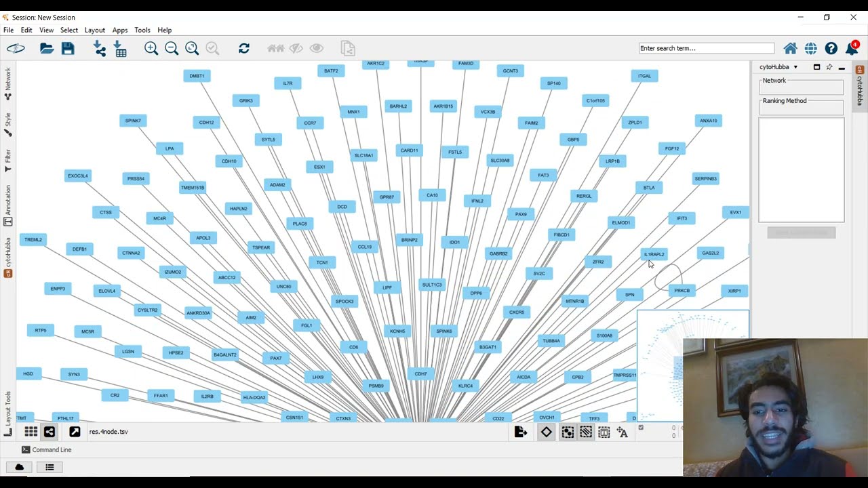
Task: Expand the cytoHubba panel dropdown arrow
Action: pos(795,67)
